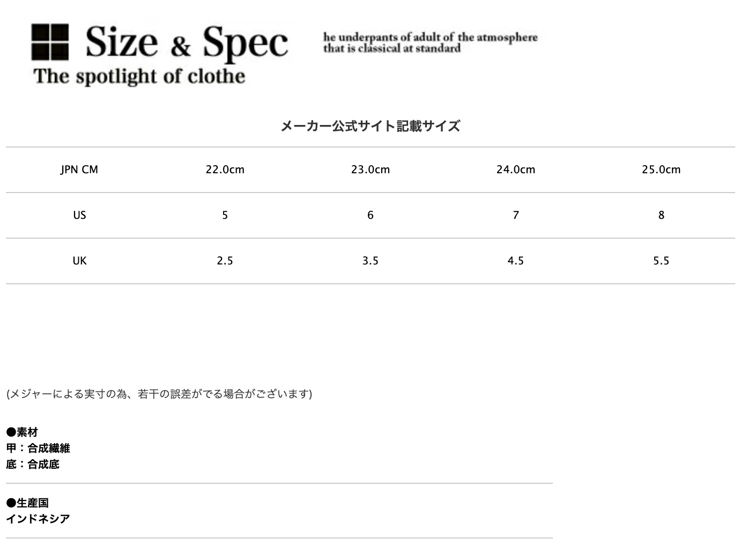Image resolution: width=740 pixels, height=560 pixels.
Task: Click US size 5 cell
Action: click(225, 215)
